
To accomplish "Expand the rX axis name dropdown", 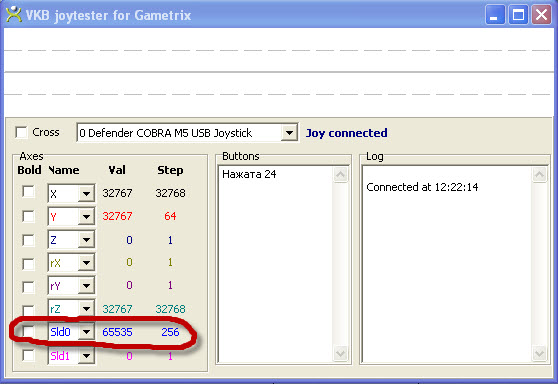I will click(x=86, y=263).
